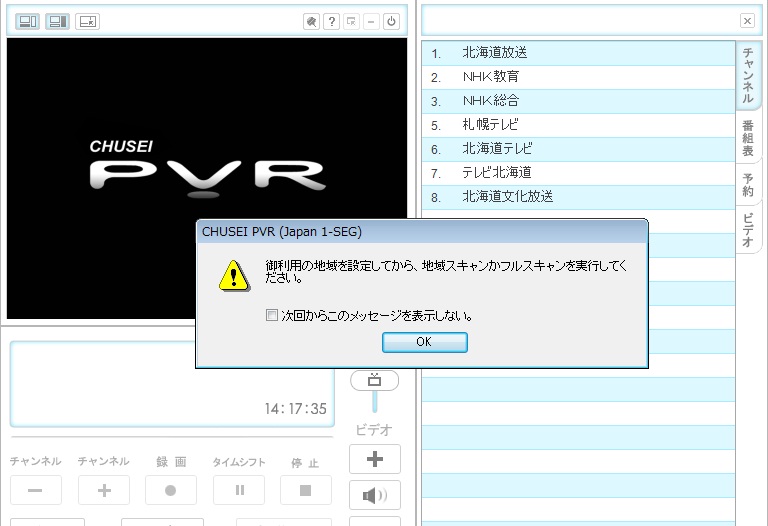The height and width of the screenshot is (526, 768).
Task: Open the チャンネル side tab
Action: click(x=747, y=75)
